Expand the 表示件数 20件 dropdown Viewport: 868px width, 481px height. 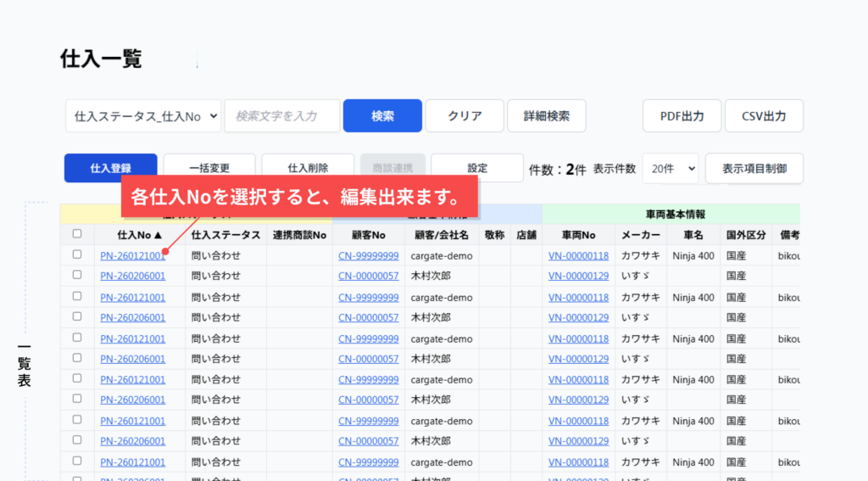tap(670, 169)
